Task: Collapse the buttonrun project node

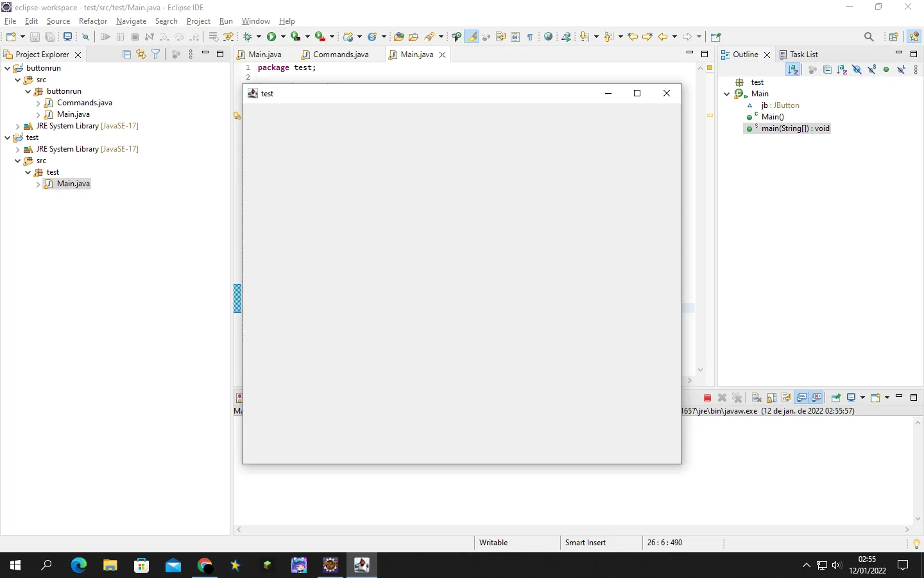Action: [7, 68]
